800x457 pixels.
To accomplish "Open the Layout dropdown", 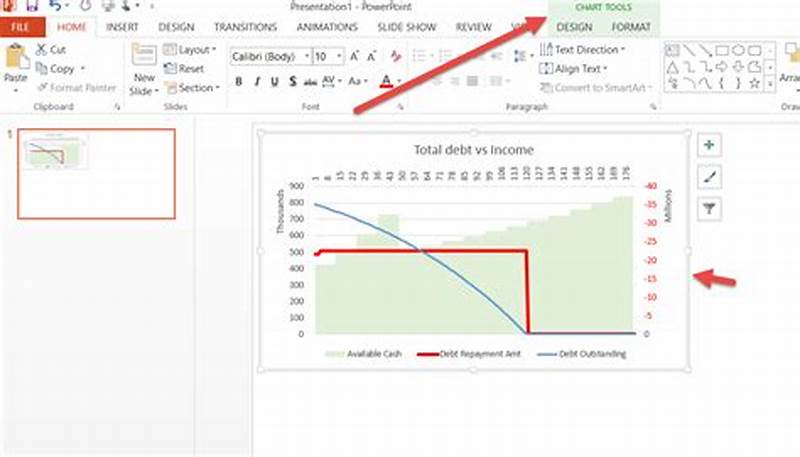I will 190,49.
